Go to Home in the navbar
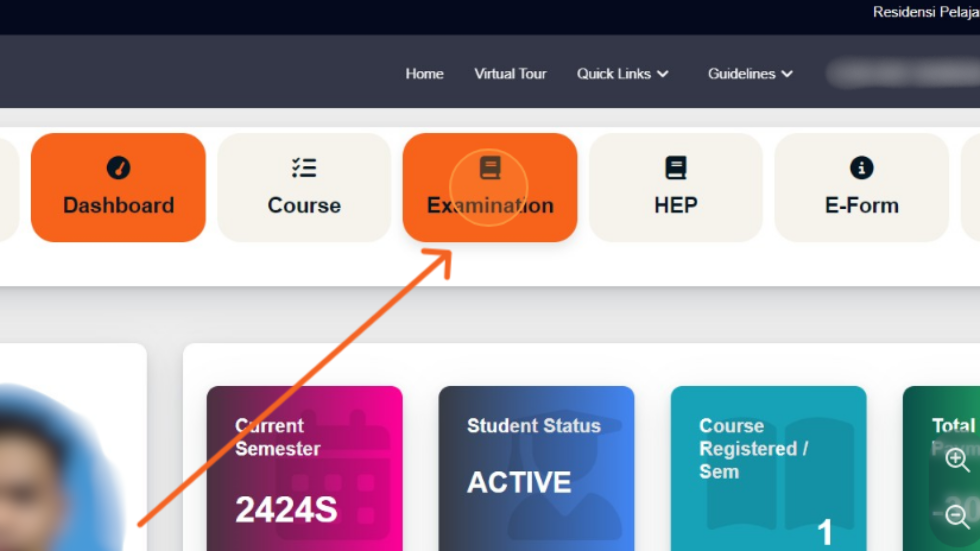 tap(424, 74)
